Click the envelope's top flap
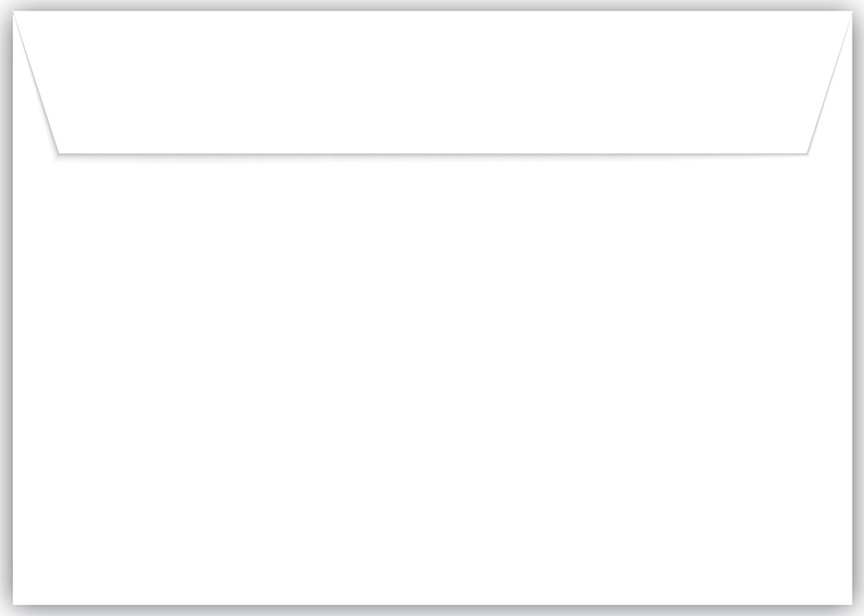Screen dimensions: 864x616 (x=432, y=84)
